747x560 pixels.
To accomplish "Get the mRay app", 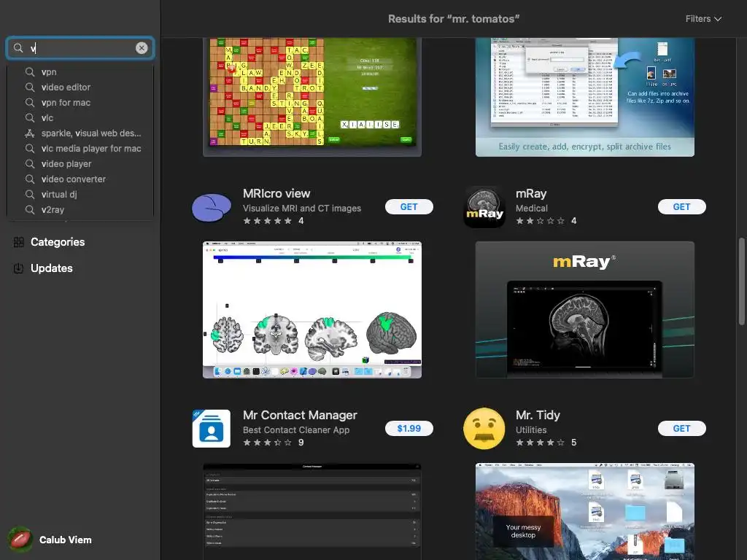I will (681, 206).
